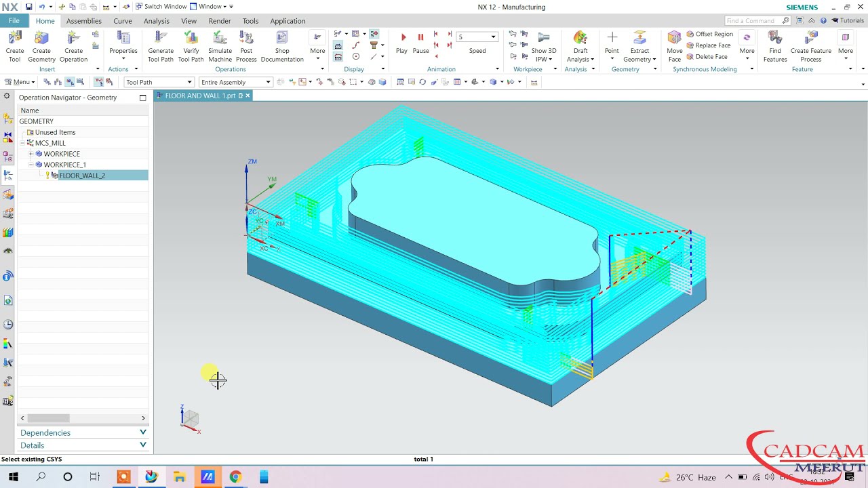Expand the Insert group options arrow
This screenshot has height=488, width=868.
[x=97, y=69]
